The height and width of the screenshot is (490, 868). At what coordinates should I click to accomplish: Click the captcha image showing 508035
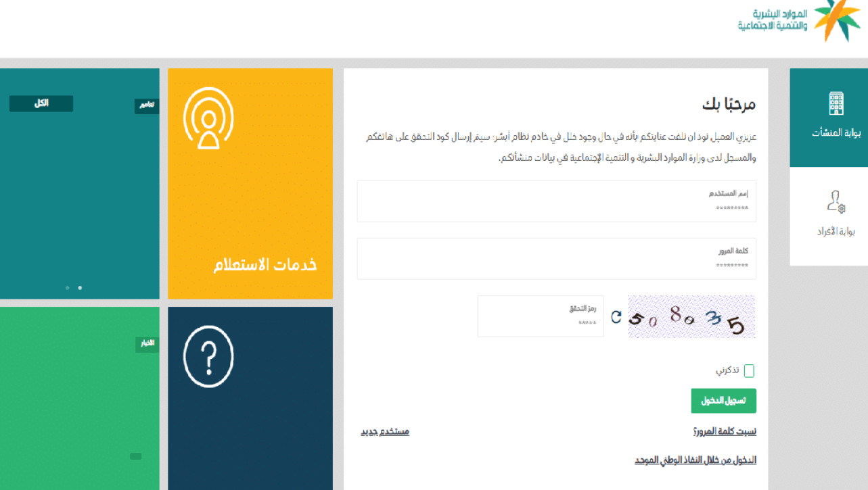pyautogui.click(x=691, y=316)
